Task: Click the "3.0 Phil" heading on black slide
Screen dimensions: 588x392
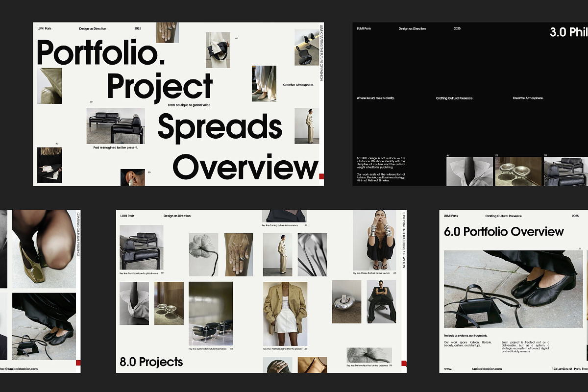Action: tap(569, 33)
